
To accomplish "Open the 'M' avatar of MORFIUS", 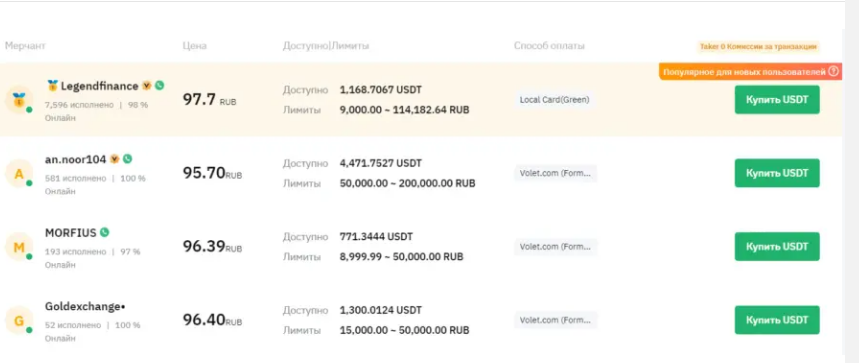I will [x=19, y=247].
